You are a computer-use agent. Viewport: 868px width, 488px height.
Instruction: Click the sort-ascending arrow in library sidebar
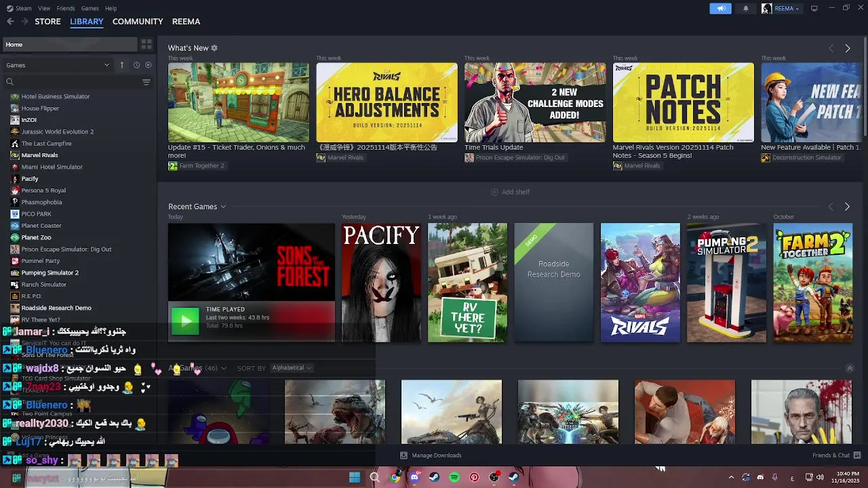[122, 65]
